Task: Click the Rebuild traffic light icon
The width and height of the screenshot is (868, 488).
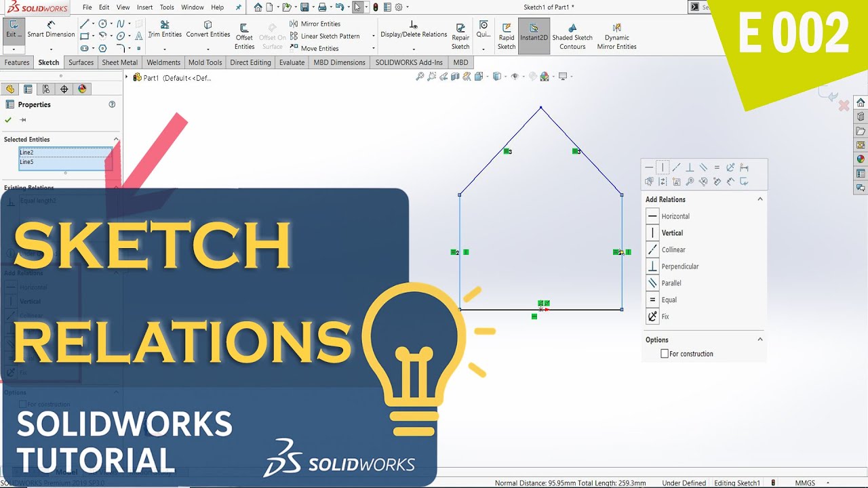Action: coord(376,7)
